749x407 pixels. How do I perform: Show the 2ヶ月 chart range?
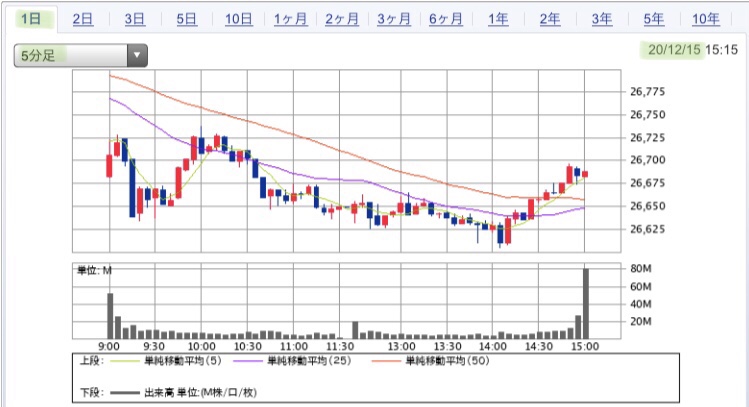click(342, 19)
